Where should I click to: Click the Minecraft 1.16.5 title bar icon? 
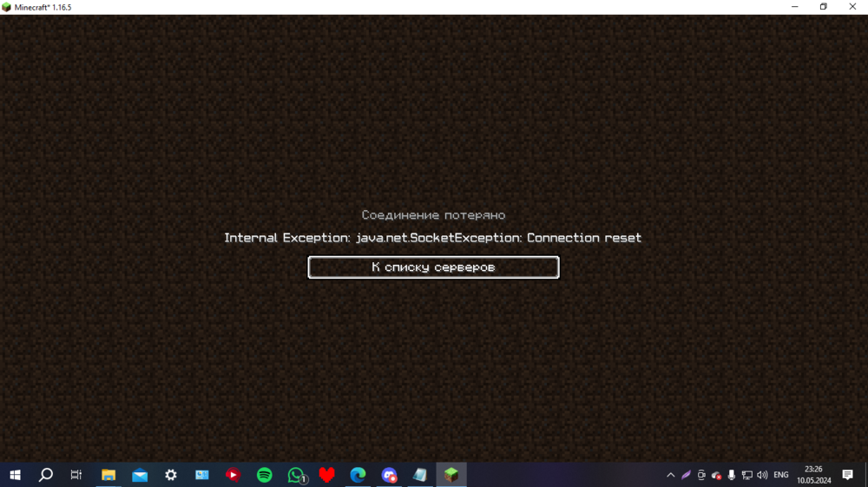(x=7, y=7)
